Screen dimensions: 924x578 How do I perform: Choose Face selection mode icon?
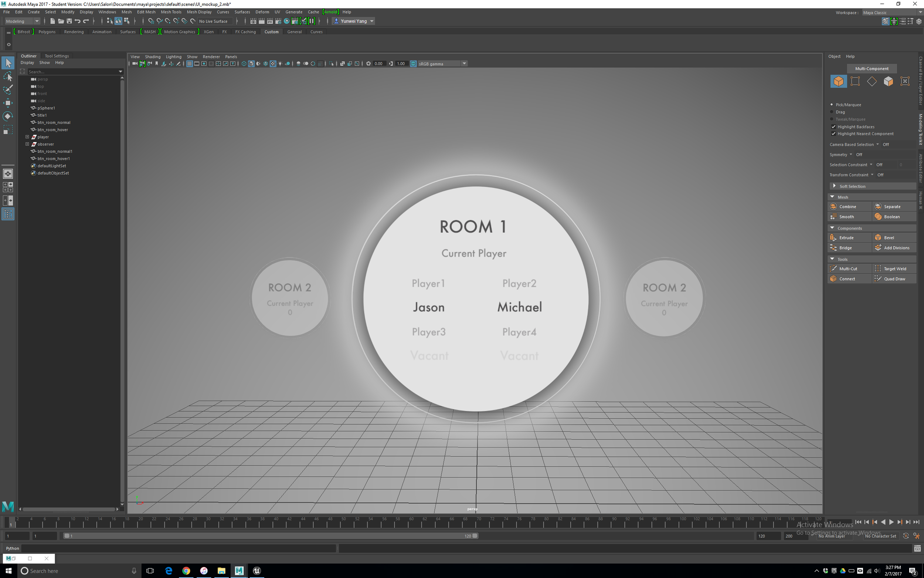(x=888, y=81)
